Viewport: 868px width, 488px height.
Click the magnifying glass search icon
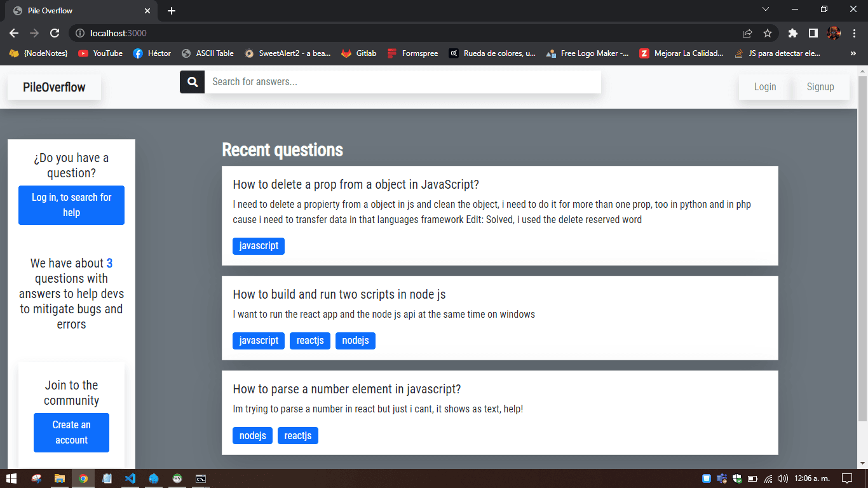click(193, 82)
